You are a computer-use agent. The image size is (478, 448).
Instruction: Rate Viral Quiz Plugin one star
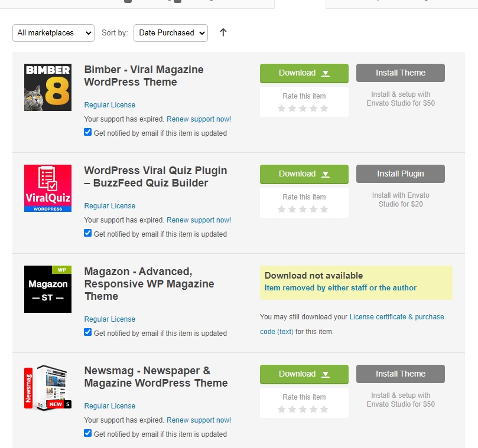point(282,209)
